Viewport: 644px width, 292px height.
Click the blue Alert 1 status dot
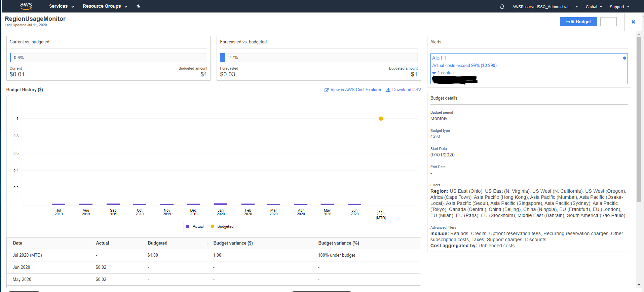pyautogui.click(x=624, y=58)
